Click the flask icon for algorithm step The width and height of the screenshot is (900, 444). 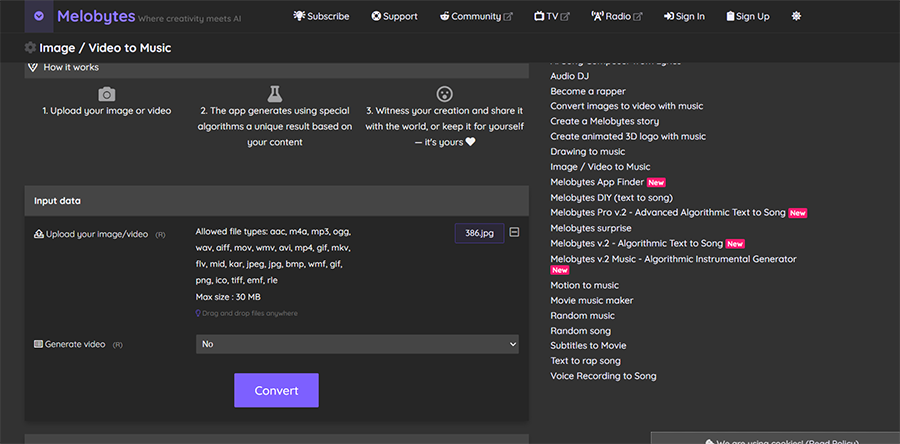coord(275,94)
